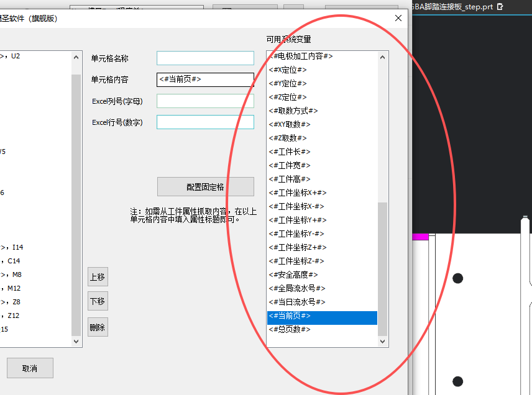Click the variable list's down scroll arrow
The image size is (532, 395).
click(382, 341)
